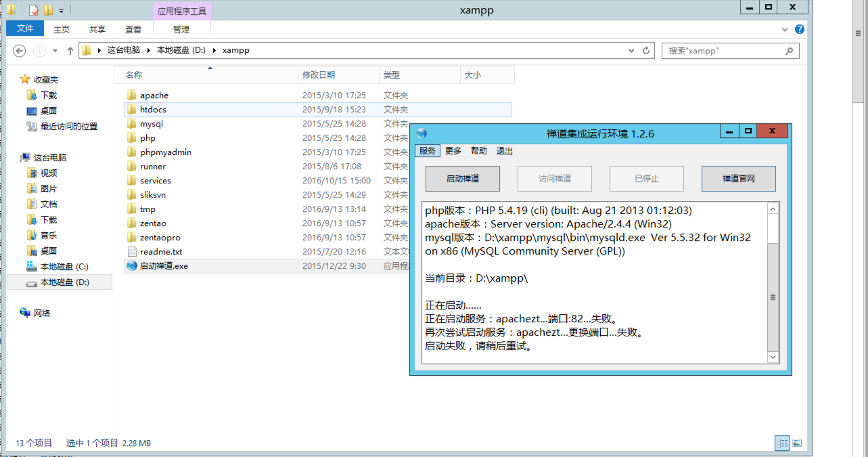Refresh the xampp folder view
868x457 pixels.
646,51
